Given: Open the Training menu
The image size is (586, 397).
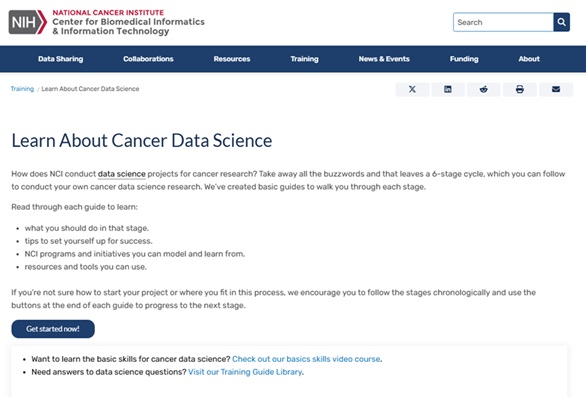Looking at the screenshot, I should (305, 59).
